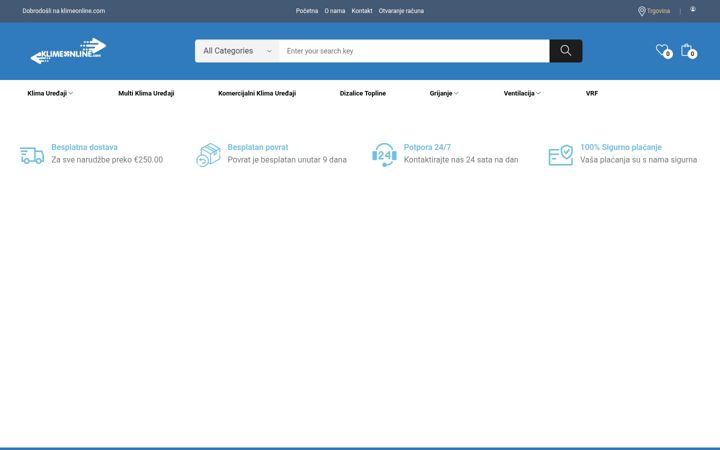Click the Besplatan povrat heading
Image resolution: width=720 pixels, height=450 pixels.
click(x=258, y=147)
